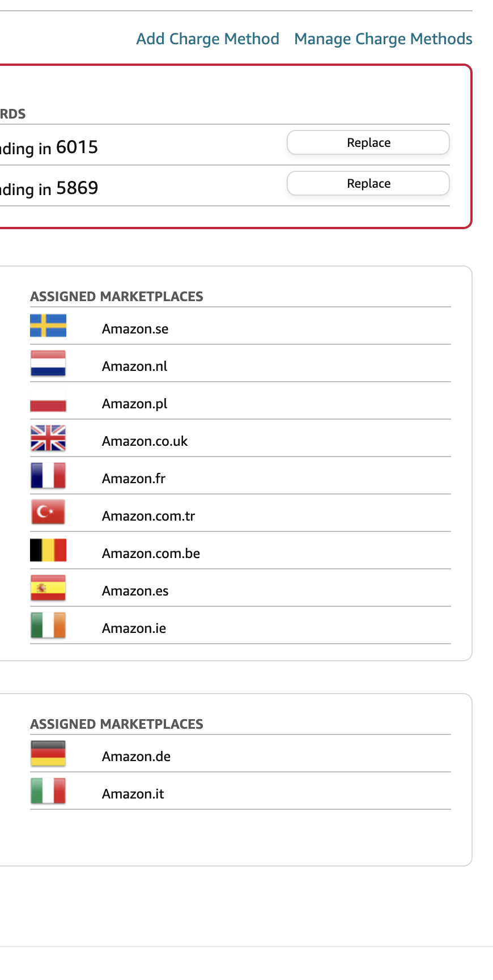This screenshot has width=493, height=980.
Task: Click the Ireland flag icon
Action: click(48, 626)
